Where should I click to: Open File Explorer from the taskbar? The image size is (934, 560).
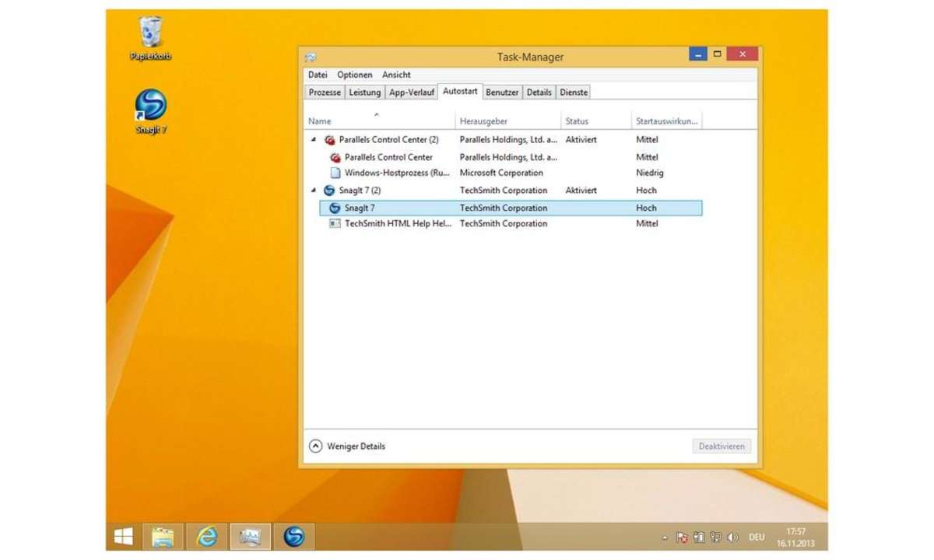(x=163, y=536)
